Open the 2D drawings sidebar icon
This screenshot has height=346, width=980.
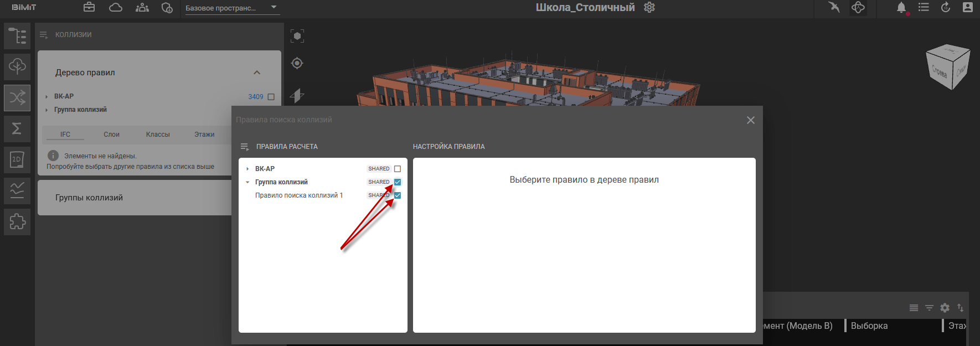click(x=17, y=160)
